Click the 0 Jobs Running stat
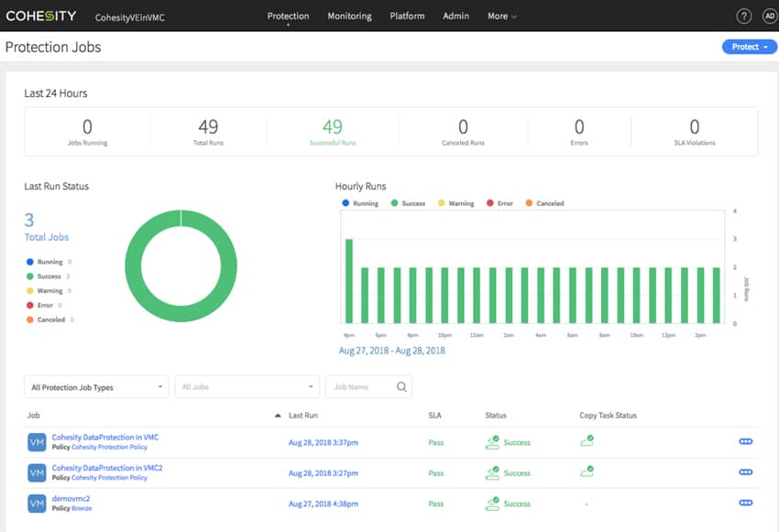The height and width of the screenshot is (532, 779). pos(87,132)
